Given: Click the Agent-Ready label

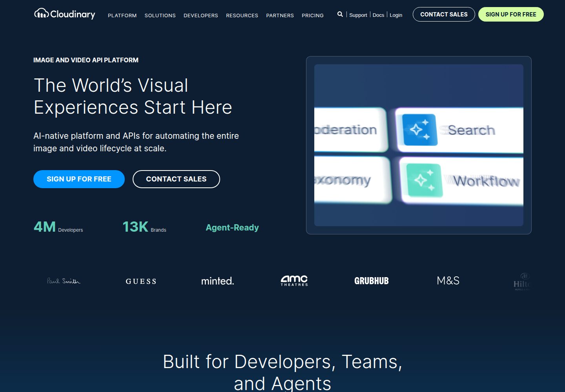Looking at the screenshot, I should pyautogui.click(x=232, y=227).
